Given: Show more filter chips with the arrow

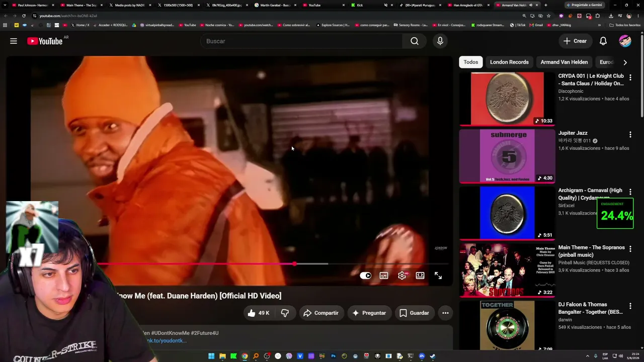Looking at the screenshot, I should 625,62.
